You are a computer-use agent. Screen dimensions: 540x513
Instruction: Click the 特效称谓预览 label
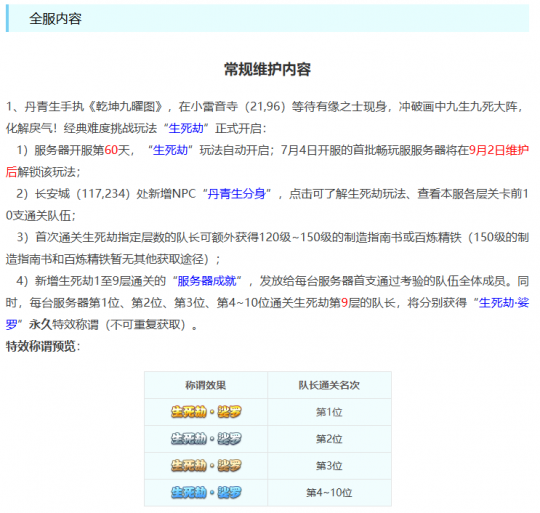41,346
